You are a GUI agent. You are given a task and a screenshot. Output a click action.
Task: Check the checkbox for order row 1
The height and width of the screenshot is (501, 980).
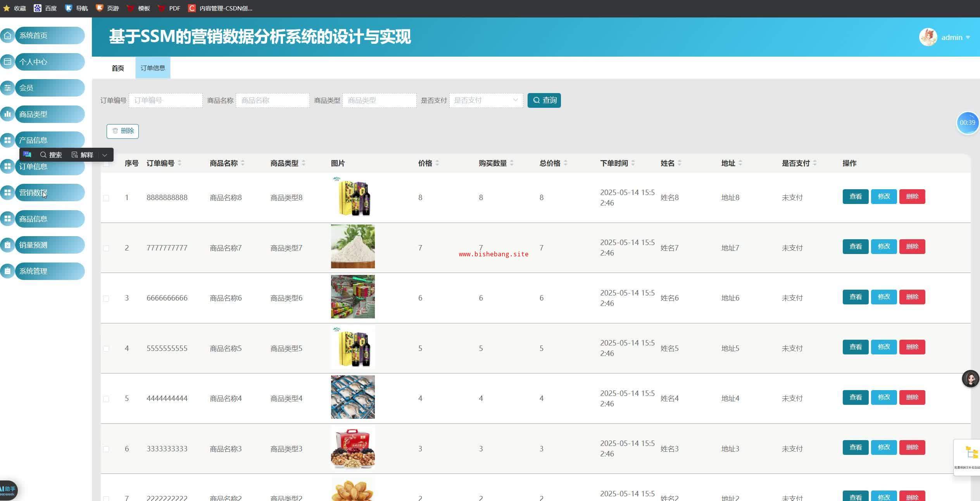tap(106, 198)
